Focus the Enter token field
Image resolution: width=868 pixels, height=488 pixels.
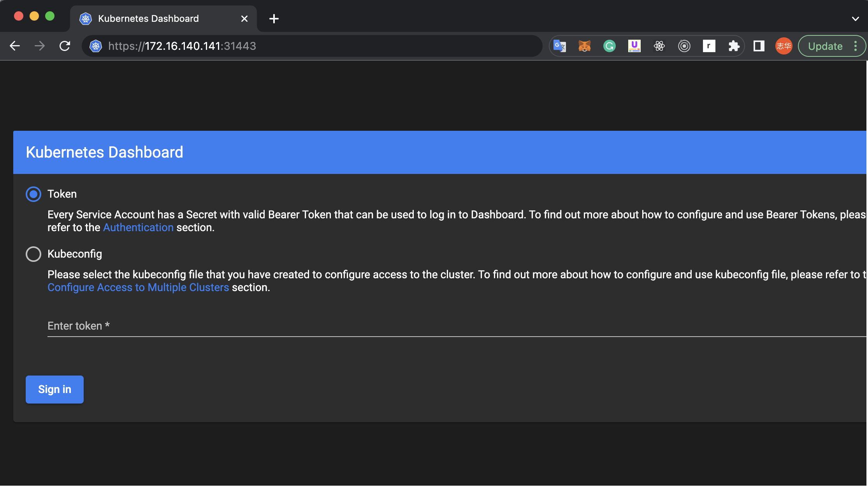(457, 326)
